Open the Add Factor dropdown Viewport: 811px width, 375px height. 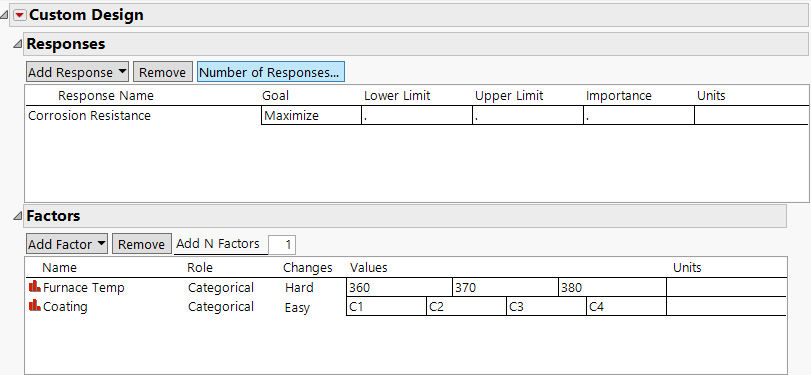click(x=67, y=244)
